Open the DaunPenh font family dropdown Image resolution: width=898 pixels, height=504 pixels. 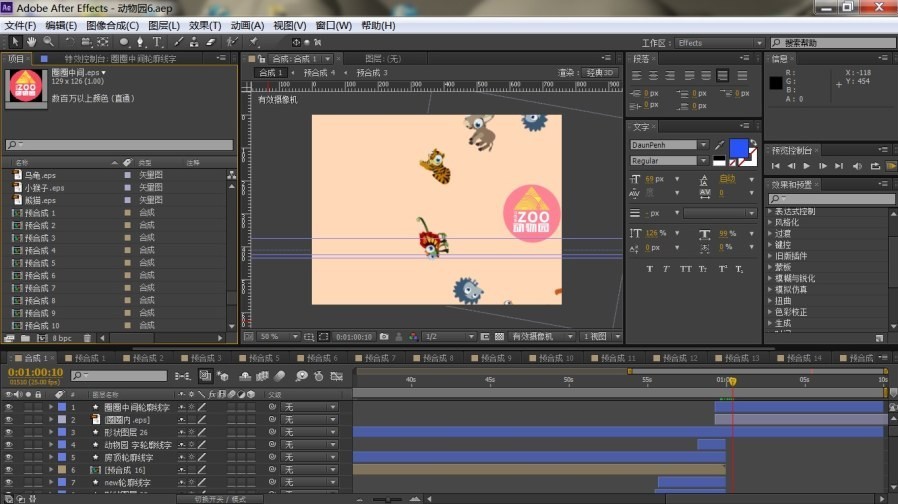pos(703,145)
